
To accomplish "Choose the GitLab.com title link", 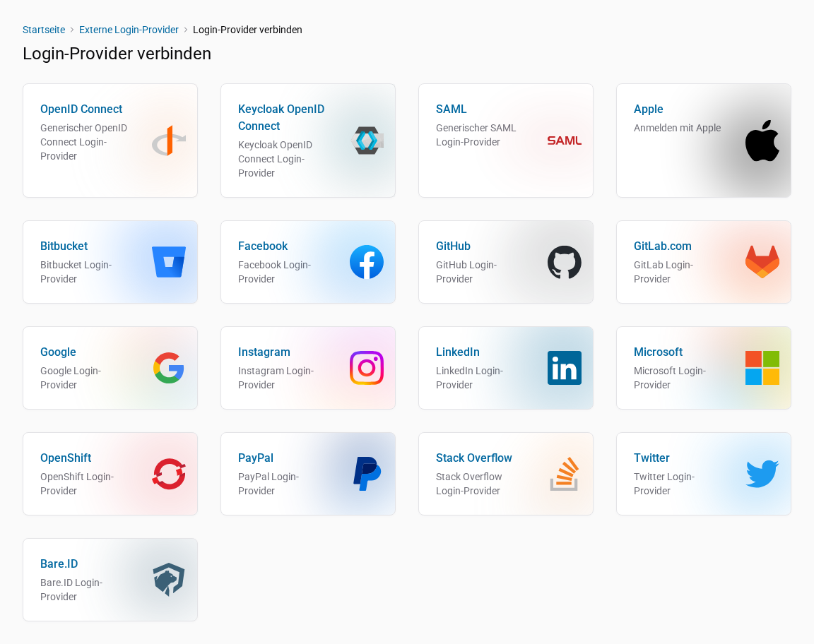I will click(662, 246).
